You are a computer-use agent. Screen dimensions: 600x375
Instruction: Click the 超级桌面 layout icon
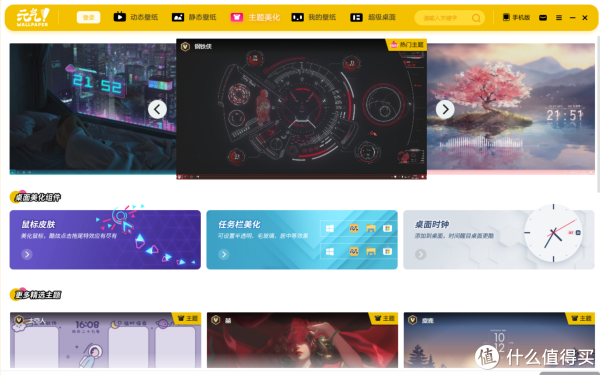[x=356, y=17]
